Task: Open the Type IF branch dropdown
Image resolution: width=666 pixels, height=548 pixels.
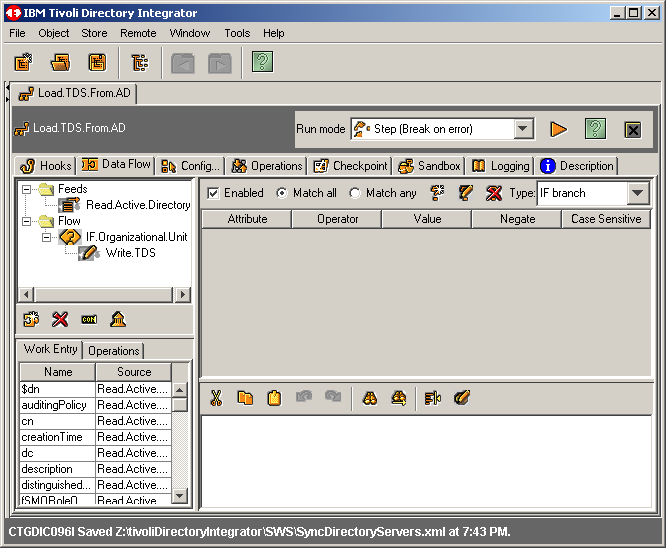Action: tap(638, 193)
